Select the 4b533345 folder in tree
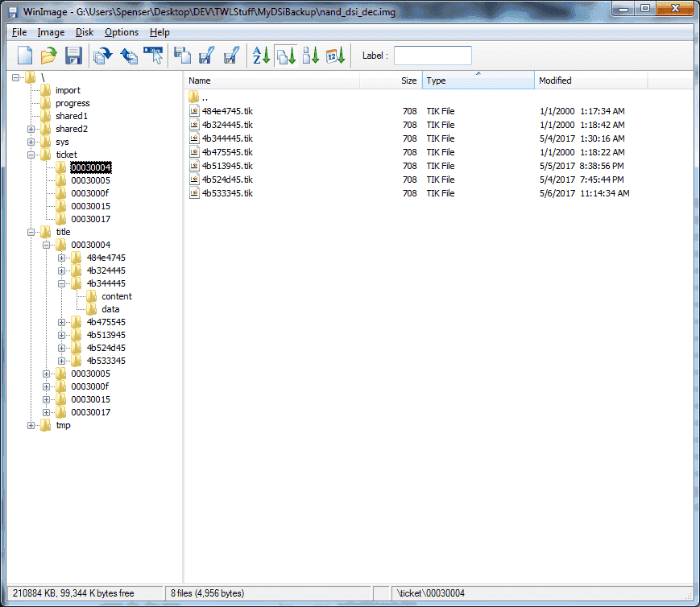 (106, 361)
